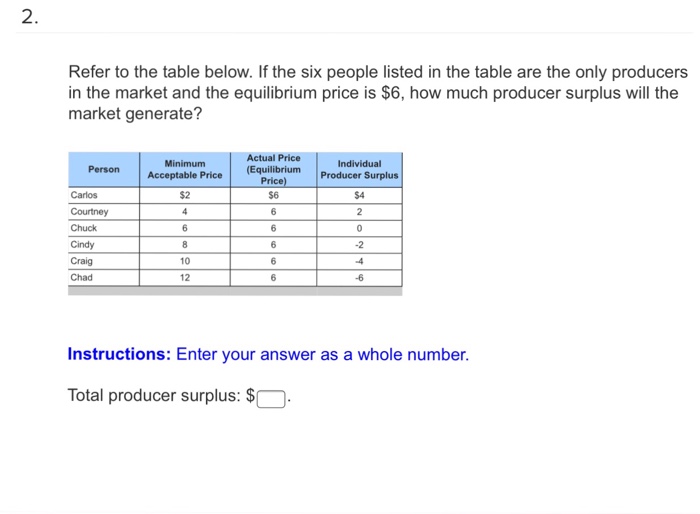
Task: Click the Instructions bold label
Action: tap(119, 354)
